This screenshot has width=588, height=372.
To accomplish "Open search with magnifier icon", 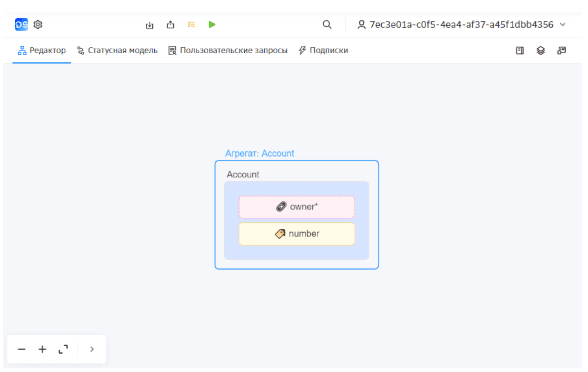I will [327, 25].
